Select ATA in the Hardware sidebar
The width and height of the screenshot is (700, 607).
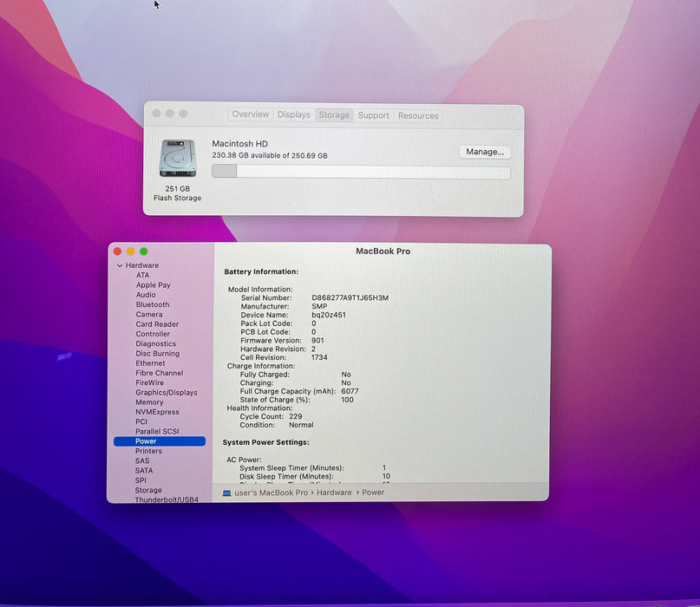point(142,276)
